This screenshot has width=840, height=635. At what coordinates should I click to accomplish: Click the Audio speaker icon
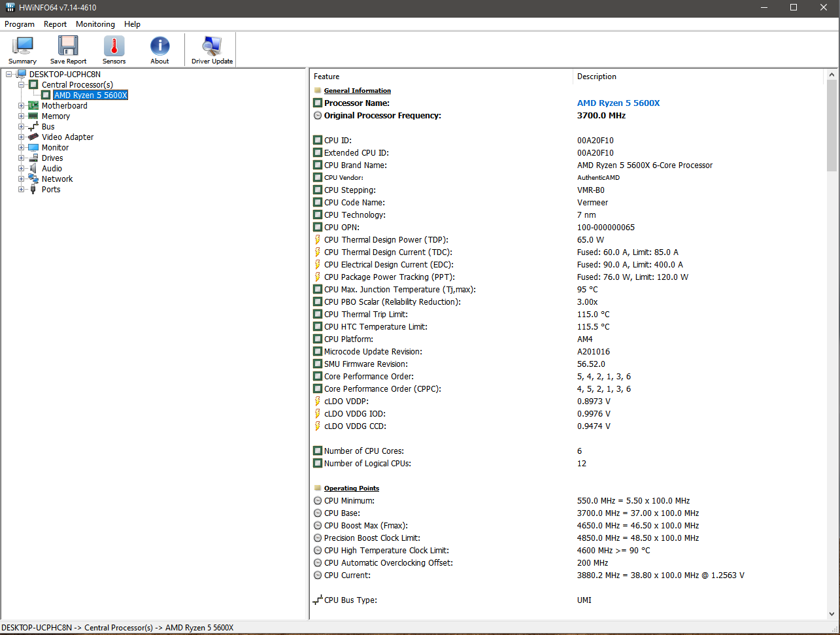coord(33,169)
